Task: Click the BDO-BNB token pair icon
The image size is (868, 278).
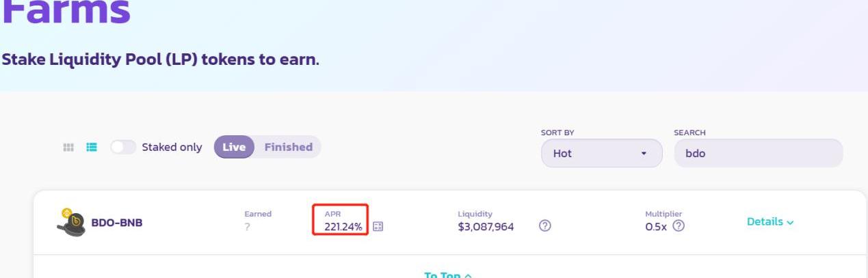Action: point(70,222)
